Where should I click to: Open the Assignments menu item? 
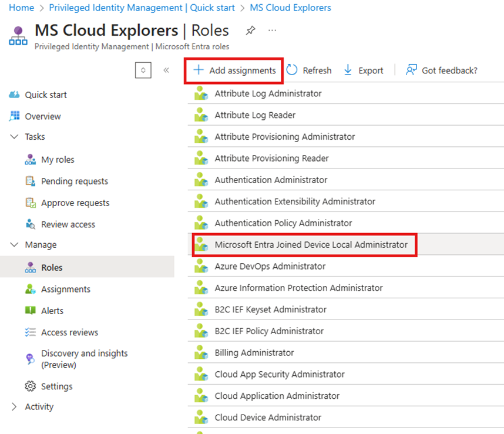coord(65,290)
